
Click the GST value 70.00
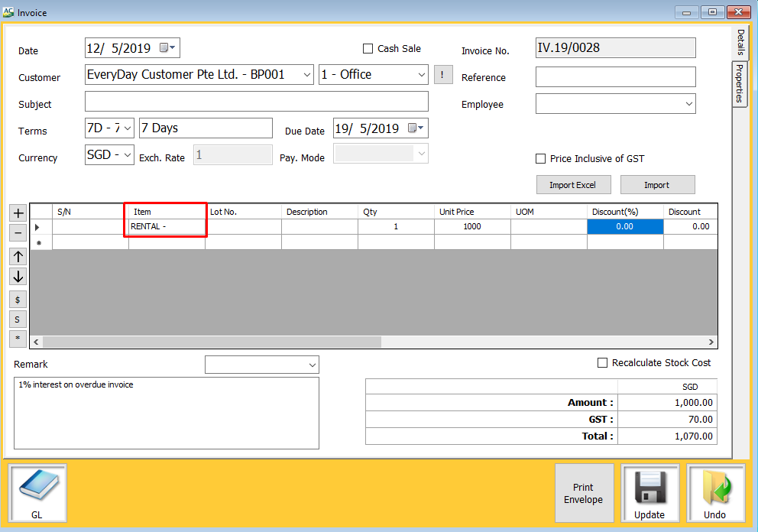[x=700, y=420]
